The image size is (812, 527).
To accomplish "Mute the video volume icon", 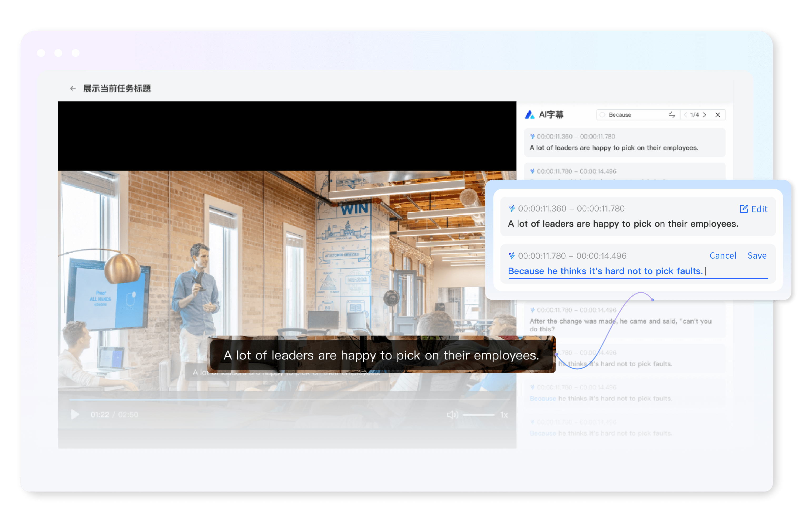I will pos(452,415).
